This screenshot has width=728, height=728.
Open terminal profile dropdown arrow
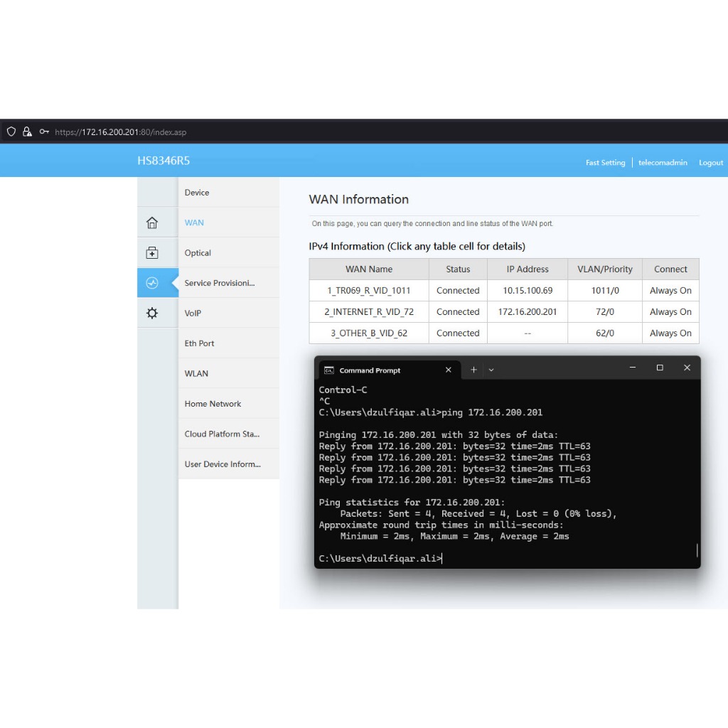[x=491, y=370]
